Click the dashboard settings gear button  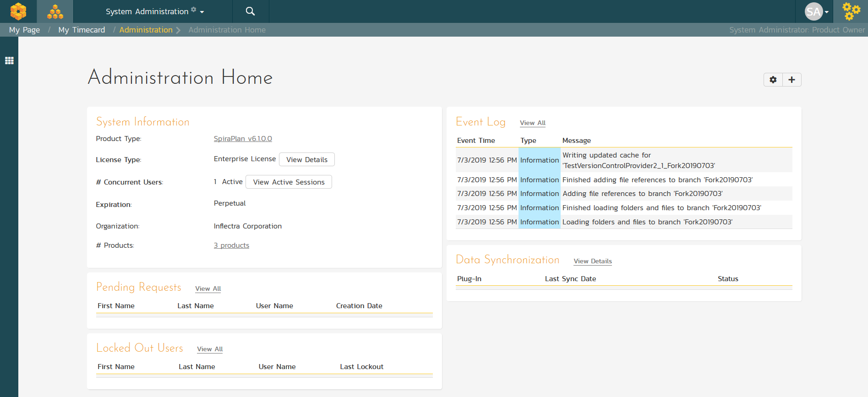point(773,80)
